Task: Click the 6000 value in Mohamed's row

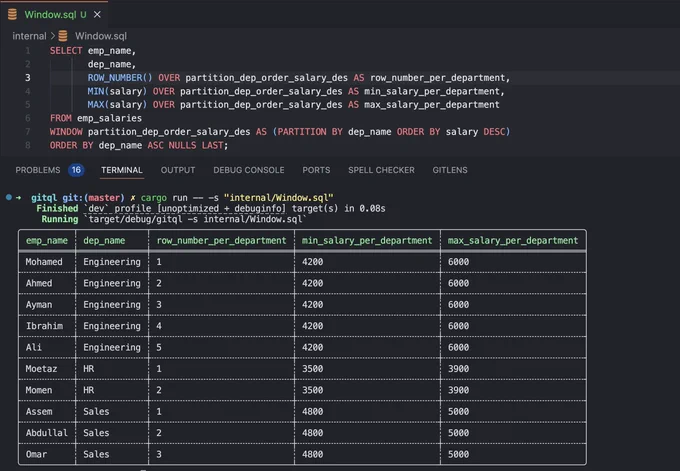Action: pos(458,262)
